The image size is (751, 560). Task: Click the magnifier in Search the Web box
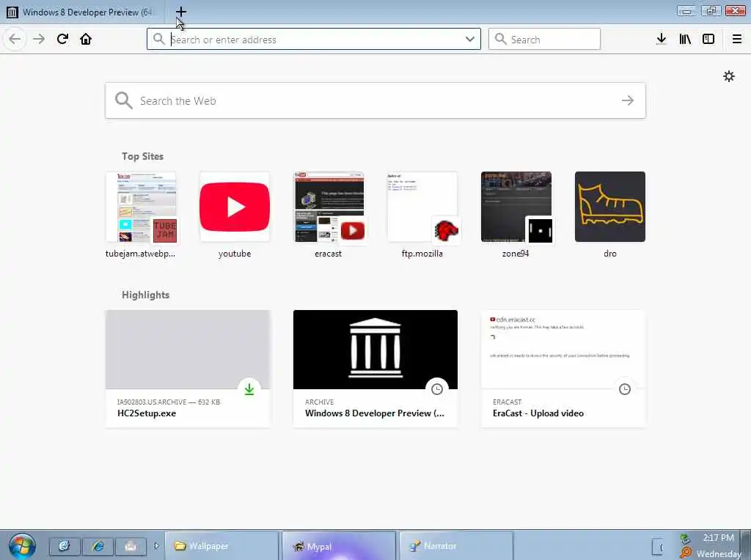click(x=123, y=100)
